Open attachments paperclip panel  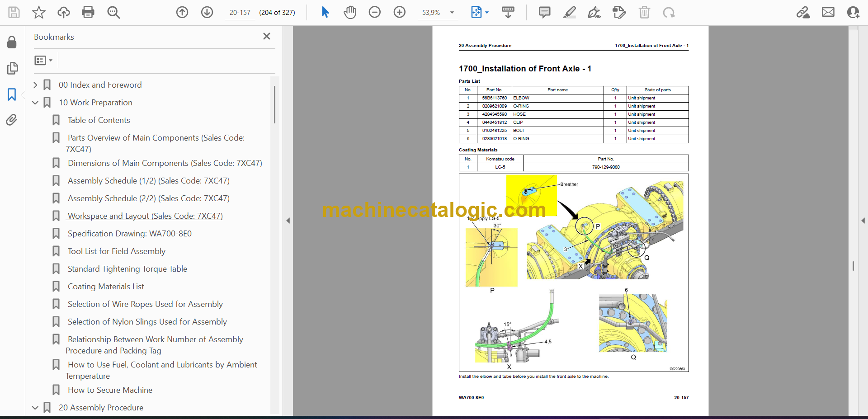pyautogui.click(x=12, y=120)
